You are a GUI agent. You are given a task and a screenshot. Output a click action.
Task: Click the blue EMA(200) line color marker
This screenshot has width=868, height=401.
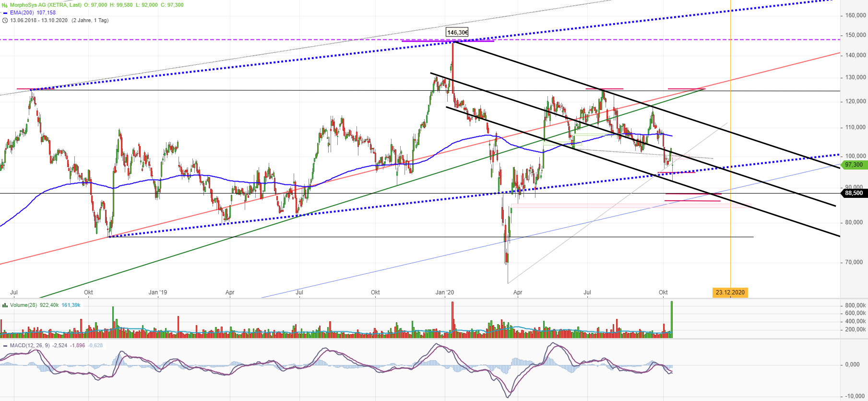5,12
